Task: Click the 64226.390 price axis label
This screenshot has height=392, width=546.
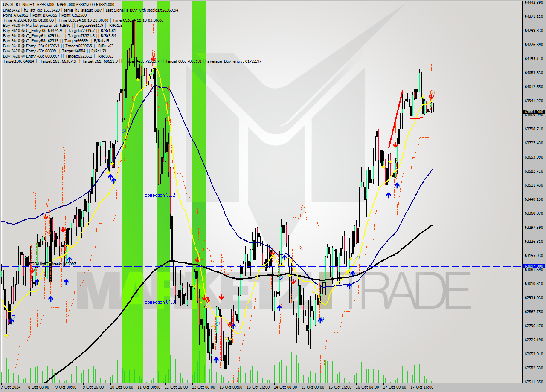Action: (534, 44)
